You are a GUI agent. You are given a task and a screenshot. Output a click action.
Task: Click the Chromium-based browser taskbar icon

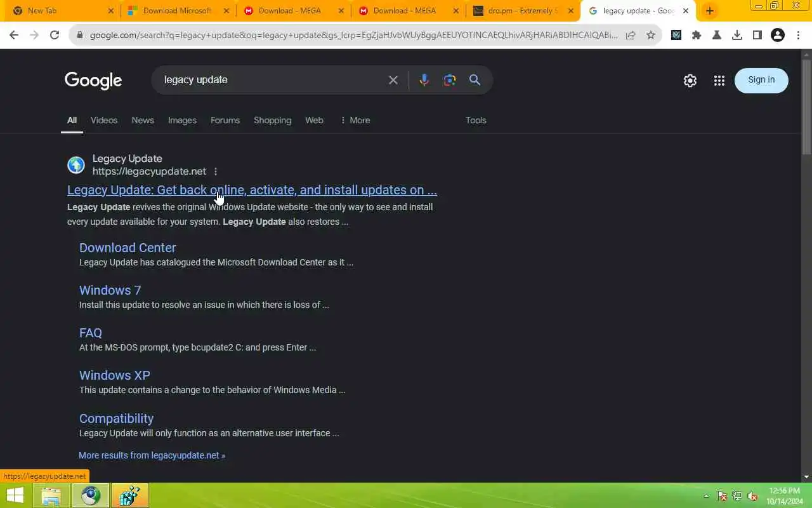click(90, 496)
